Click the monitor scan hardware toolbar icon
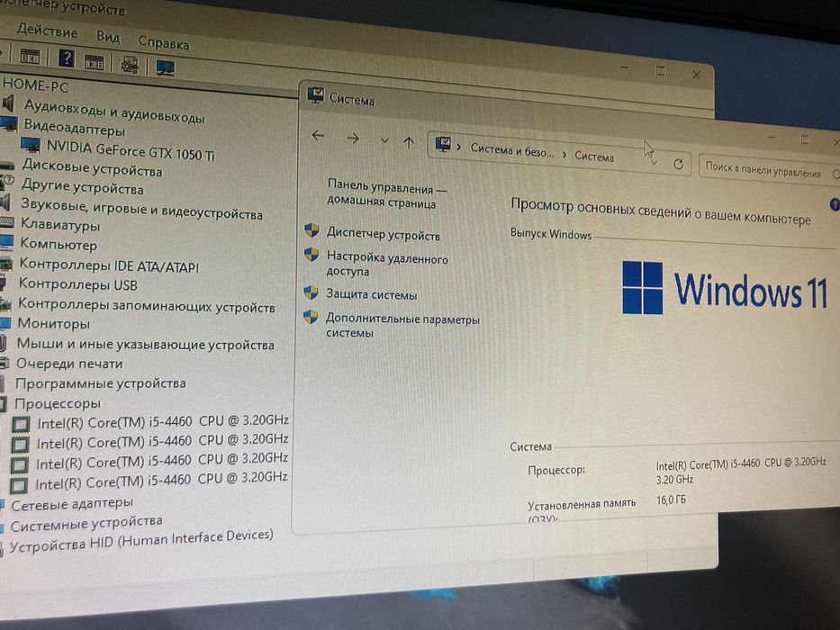This screenshot has width=840, height=630. point(165,68)
